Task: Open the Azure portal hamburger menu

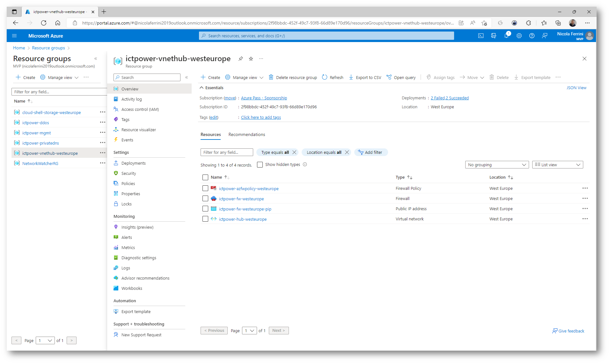Action: pos(14,36)
